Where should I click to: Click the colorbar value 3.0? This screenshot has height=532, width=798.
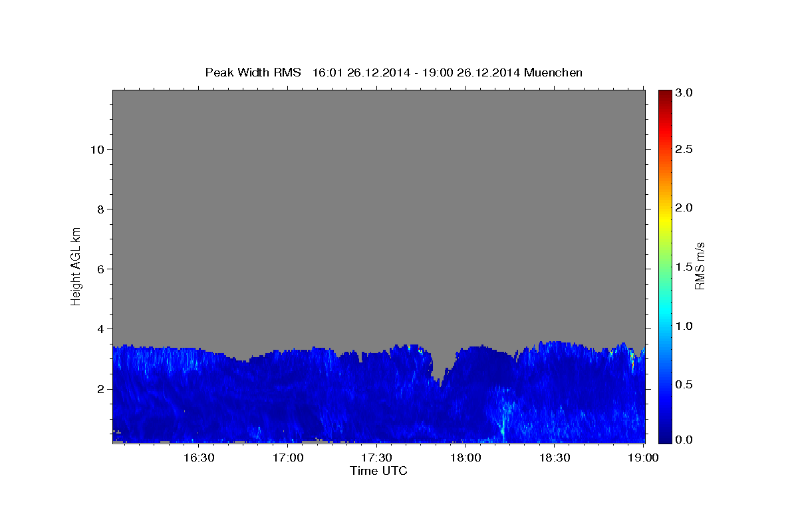(684, 92)
